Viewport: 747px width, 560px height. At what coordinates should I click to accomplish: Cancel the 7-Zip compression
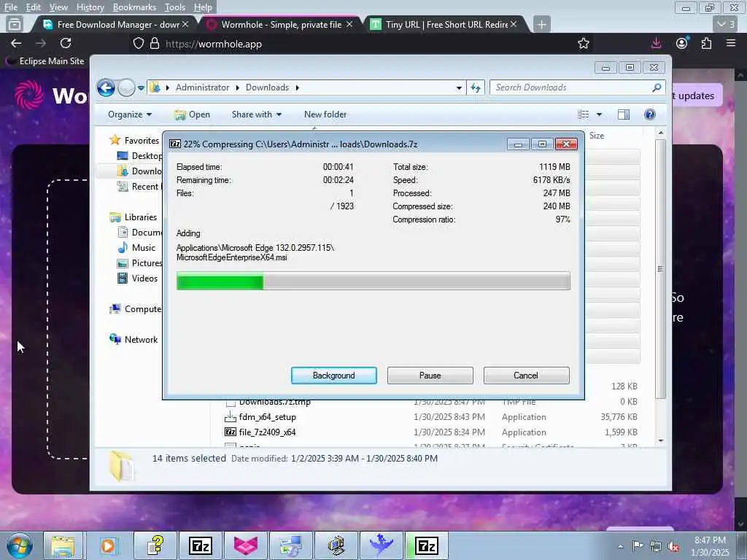pyautogui.click(x=526, y=376)
